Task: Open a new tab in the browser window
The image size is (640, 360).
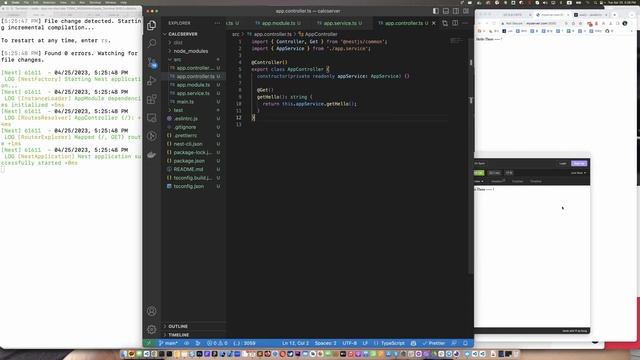Action: pyautogui.click(x=615, y=15)
